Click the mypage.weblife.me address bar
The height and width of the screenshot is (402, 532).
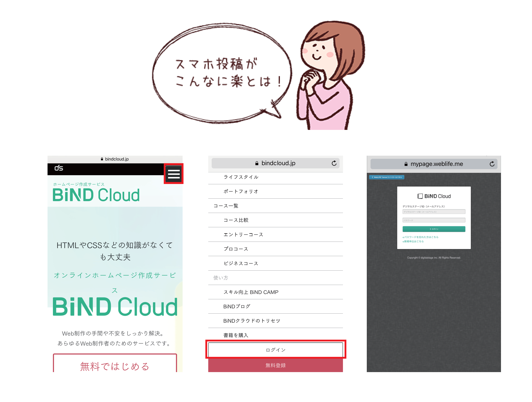[x=434, y=164]
